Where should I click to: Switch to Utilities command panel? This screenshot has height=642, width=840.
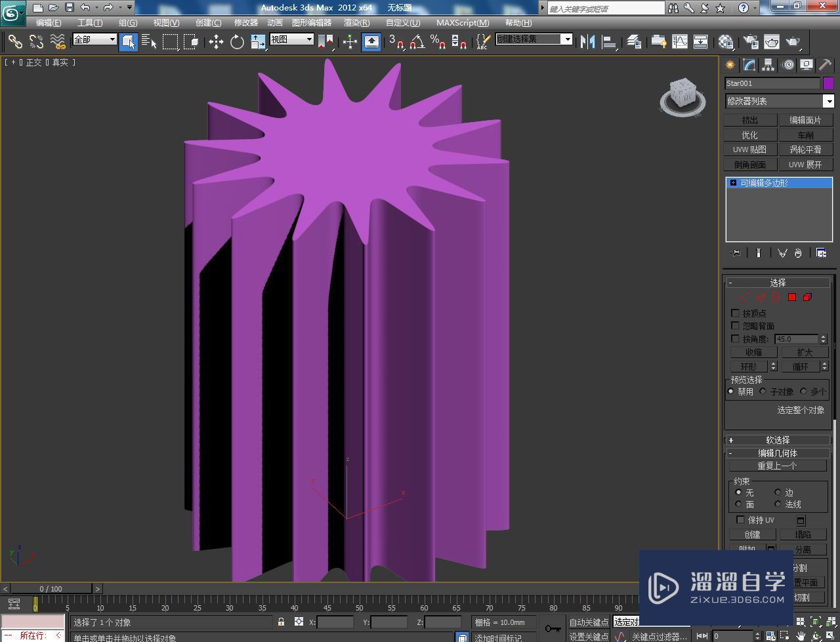point(825,65)
